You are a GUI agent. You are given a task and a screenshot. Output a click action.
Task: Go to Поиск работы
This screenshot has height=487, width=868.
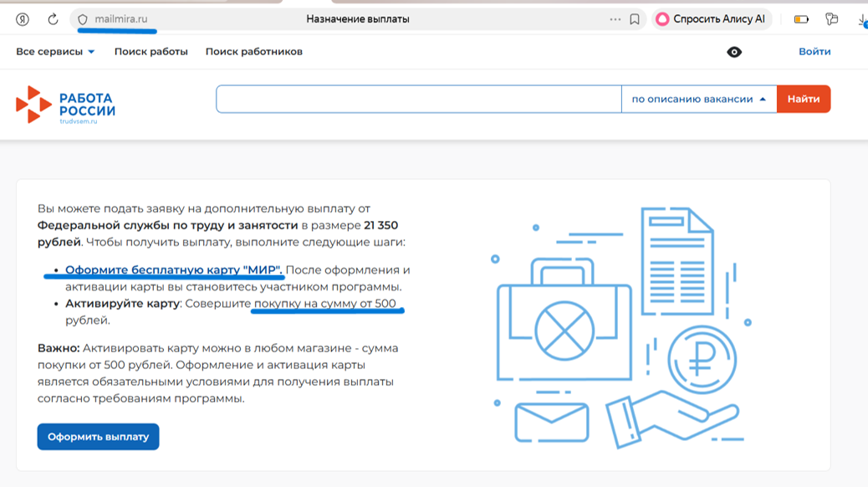(151, 52)
